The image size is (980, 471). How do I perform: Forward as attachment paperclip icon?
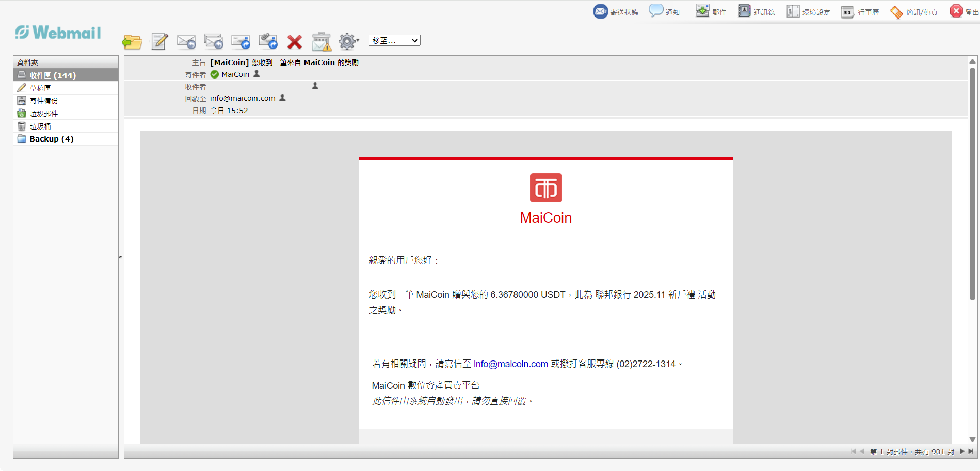point(268,41)
